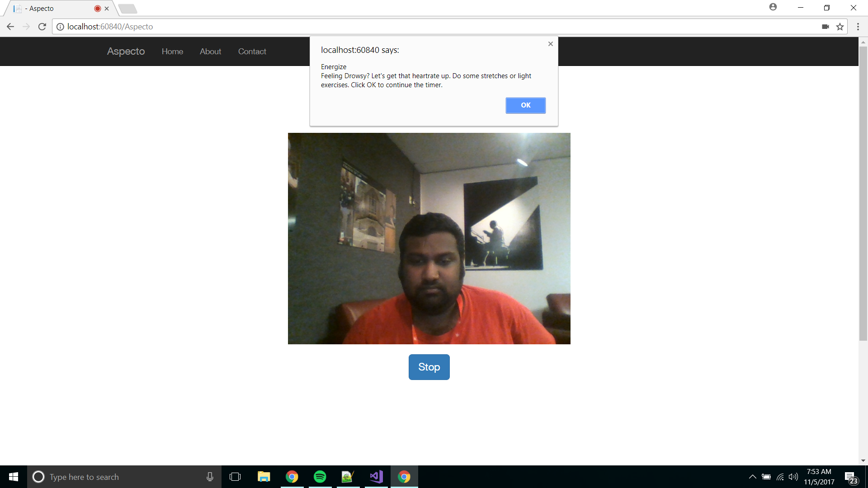Click the site info icon before URL
Screen dimensions: 868x488
point(60,27)
